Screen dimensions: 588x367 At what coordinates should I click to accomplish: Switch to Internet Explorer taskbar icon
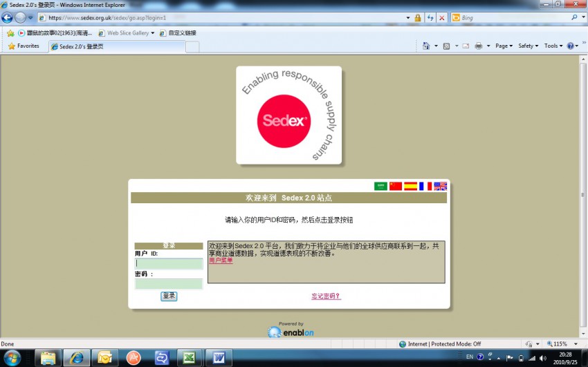click(x=77, y=358)
